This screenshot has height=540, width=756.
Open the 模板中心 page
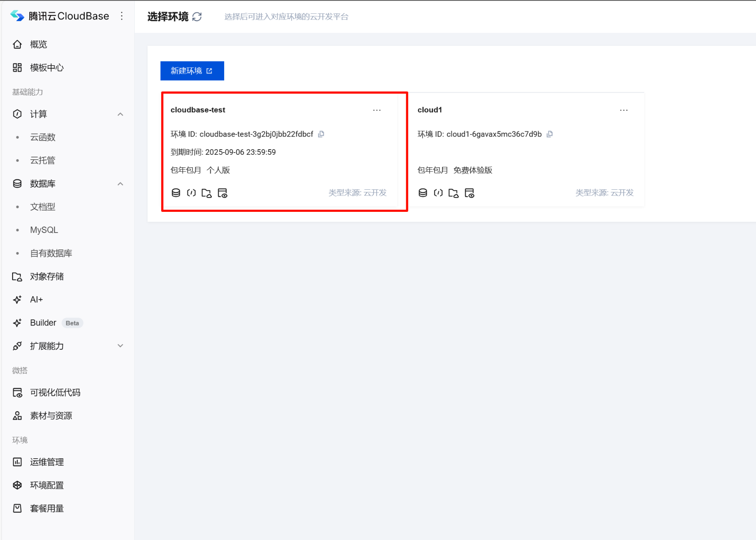click(x=46, y=67)
